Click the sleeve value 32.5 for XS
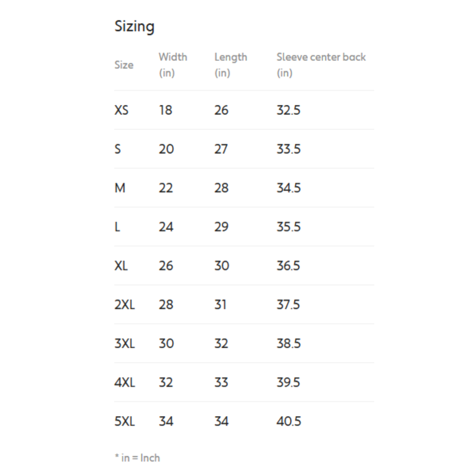The image size is (476, 476). 288,110
